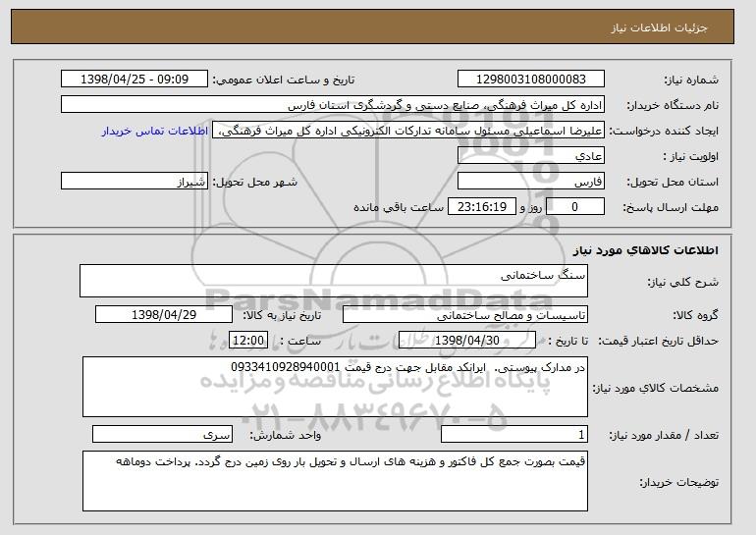The height and width of the screenshot is (535, 756).
Task: Click the label شماره نیاز
Action: point(691,80)
